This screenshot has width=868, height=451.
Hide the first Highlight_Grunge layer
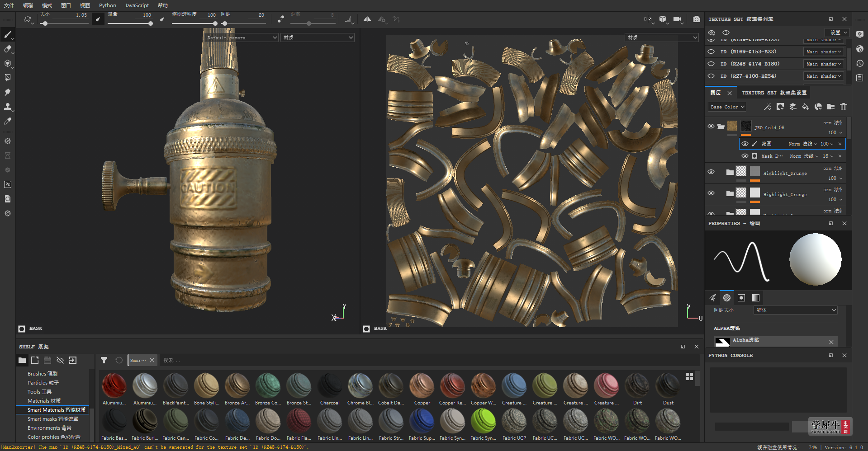click(711, 172)
